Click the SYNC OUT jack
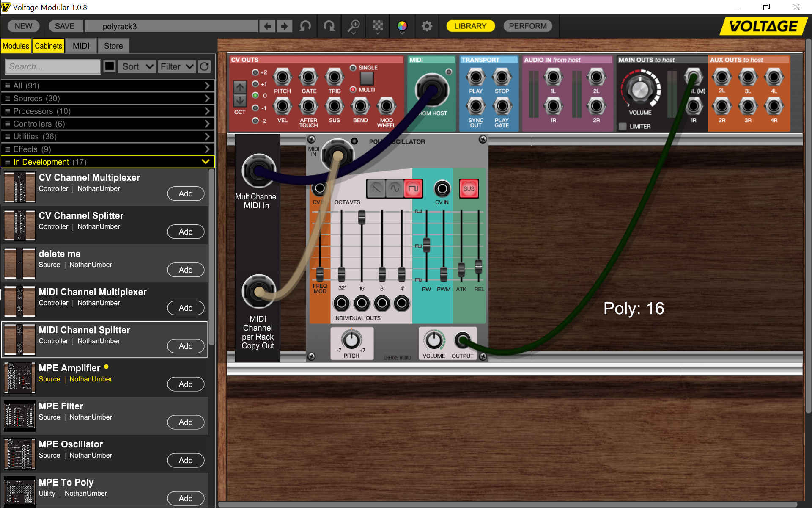Screen dimensions: 812x508 pos(476,106)
